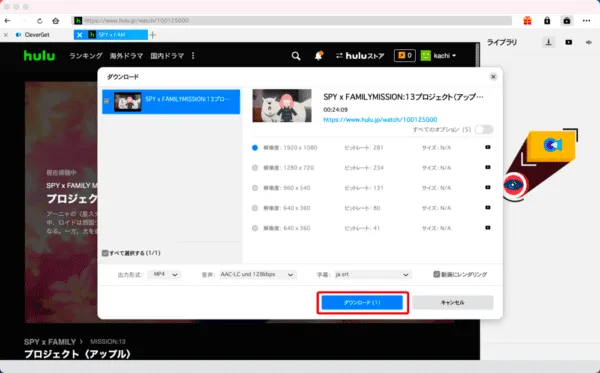Close the SPY x FAM tab

79,35
